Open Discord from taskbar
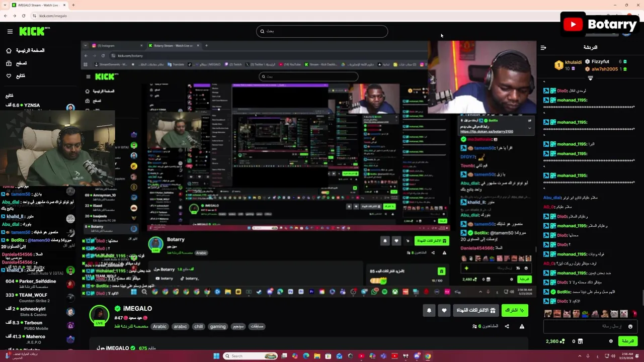This screenshot has width=644, height=362. pyautogui.click(x=417, y=356)
